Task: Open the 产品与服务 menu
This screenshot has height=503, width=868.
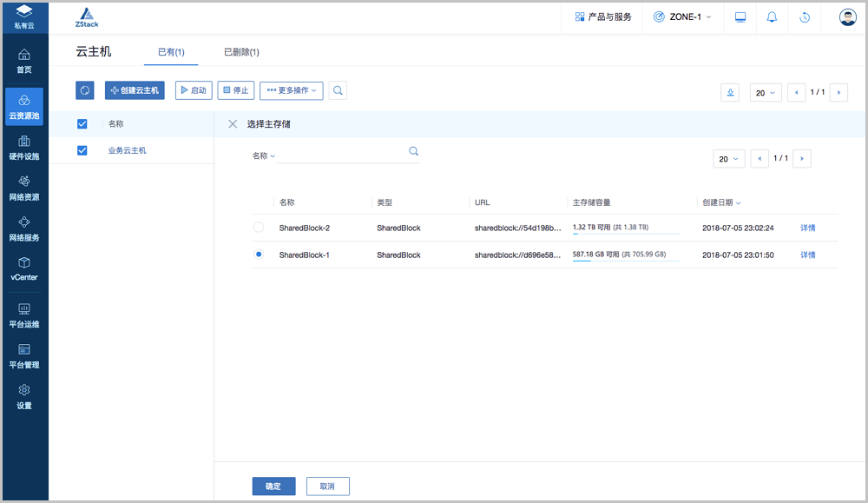Action: 603,17
